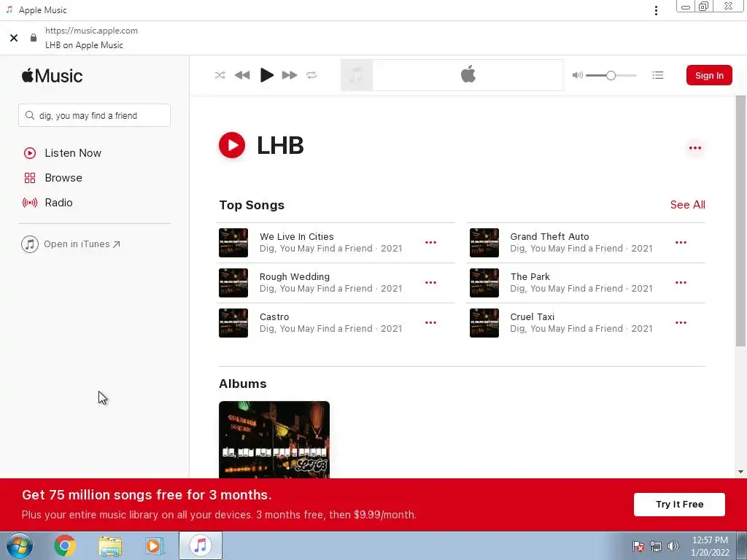Viewport: 747px width, 560px height.
Task: Click the scrollbar down arrow
Action: pos(740,472)
